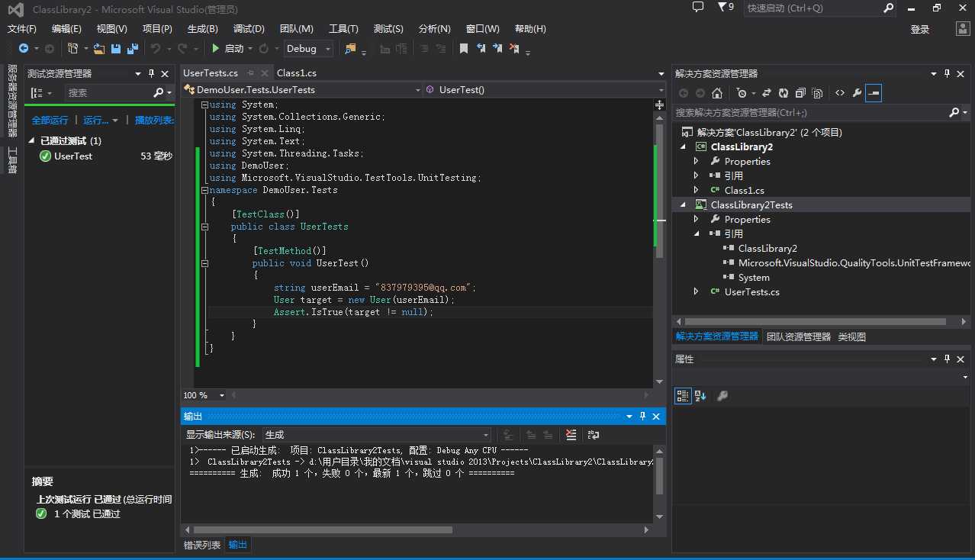Select ClassLibrary2 reference under 引用

(x=767, y=249)
